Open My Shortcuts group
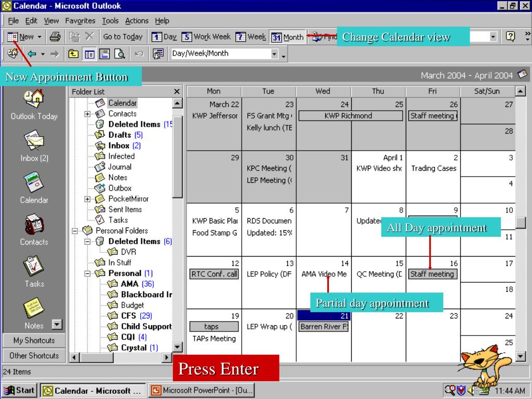532x399 pixels. pyautogui.click(x=34, y=340)
